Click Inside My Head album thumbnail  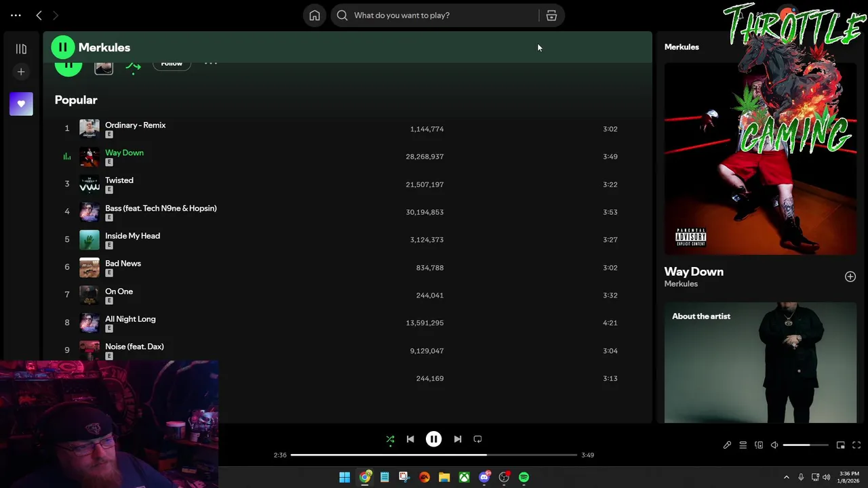coord(90,240)
